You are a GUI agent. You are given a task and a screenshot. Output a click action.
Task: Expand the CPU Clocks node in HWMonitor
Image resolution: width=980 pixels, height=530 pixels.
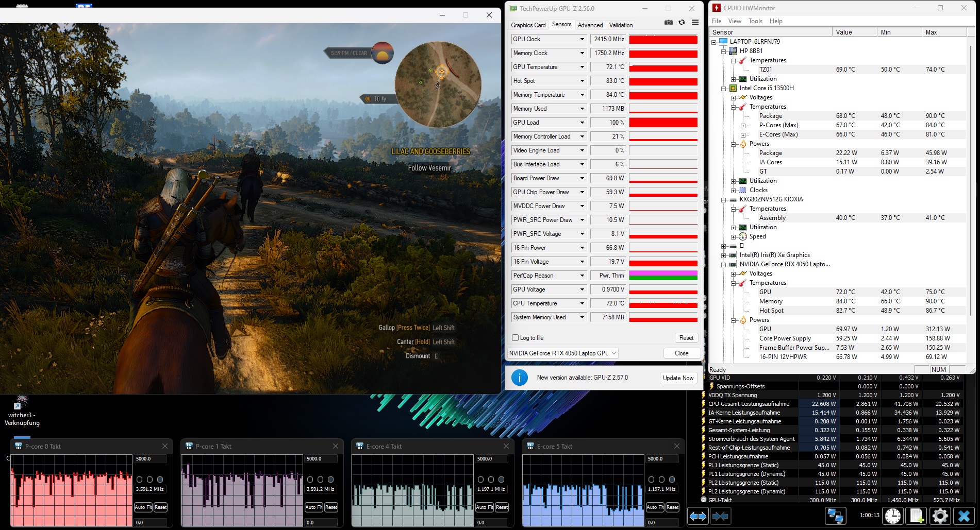[733, 191]
